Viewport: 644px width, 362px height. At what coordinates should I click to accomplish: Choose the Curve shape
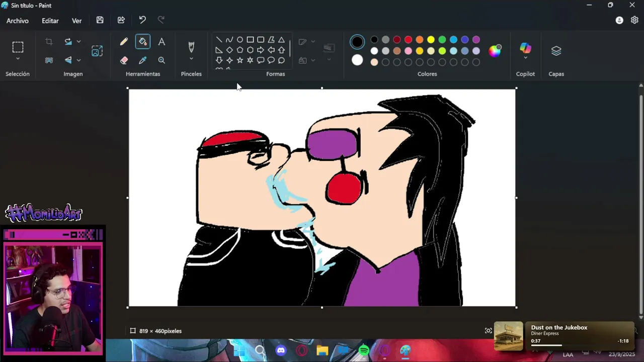tap(229, 40)
